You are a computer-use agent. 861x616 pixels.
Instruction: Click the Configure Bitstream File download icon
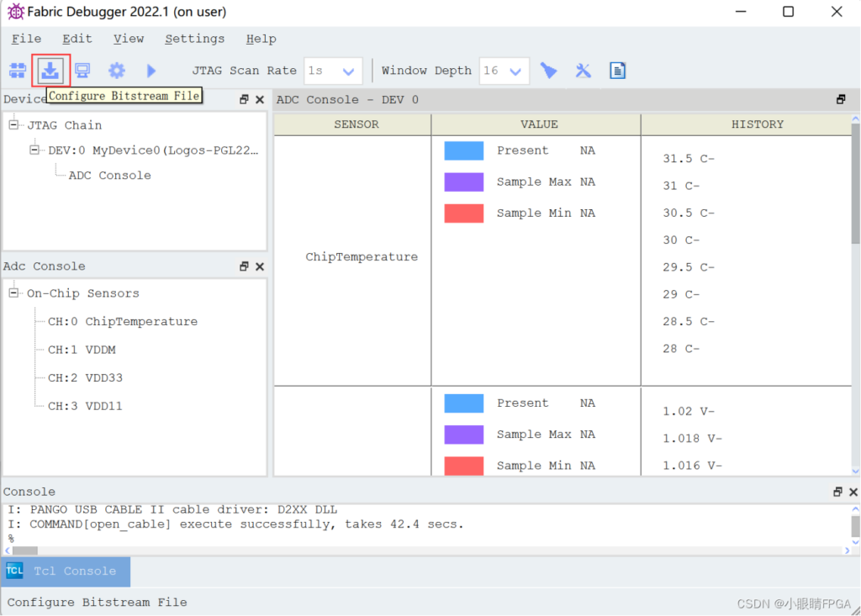click(x=50, y=71)
